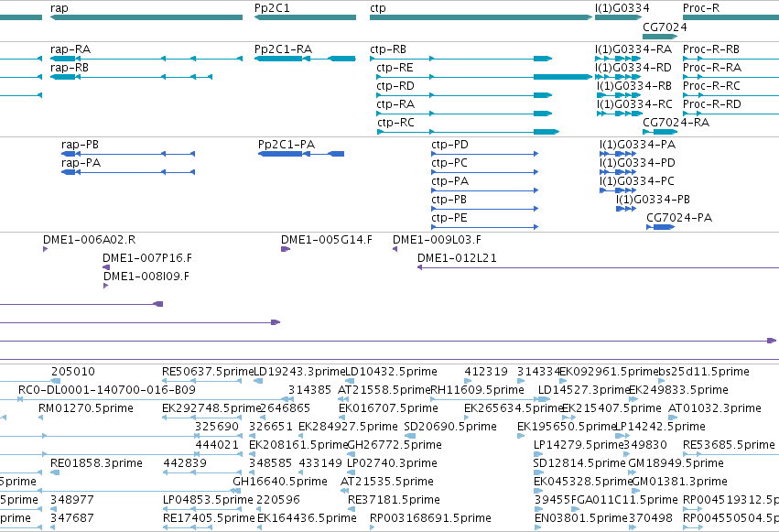
Task: Select EST RE53685.5prime
Action: (x=729, y=445)
